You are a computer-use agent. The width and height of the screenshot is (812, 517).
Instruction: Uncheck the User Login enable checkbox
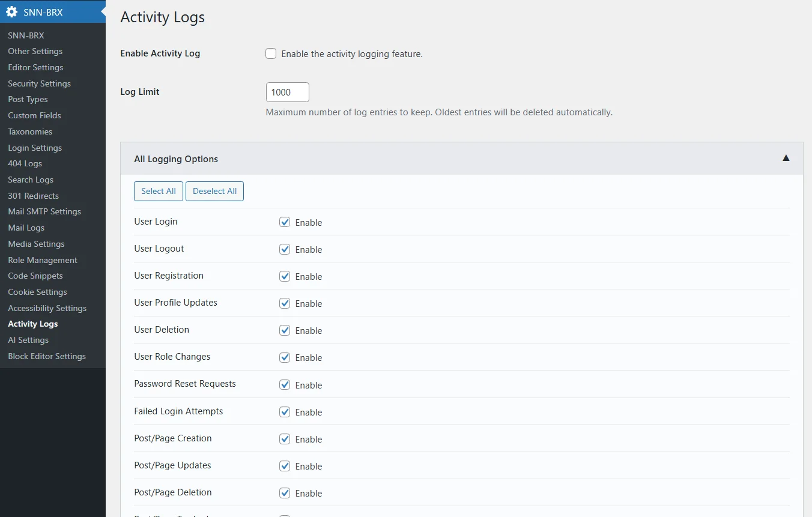tap(285, 222)
